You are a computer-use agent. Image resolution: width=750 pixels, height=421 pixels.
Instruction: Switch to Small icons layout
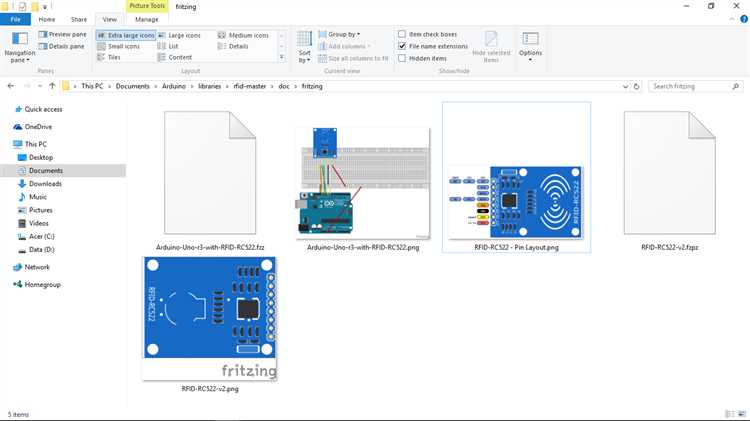point(119,46)
